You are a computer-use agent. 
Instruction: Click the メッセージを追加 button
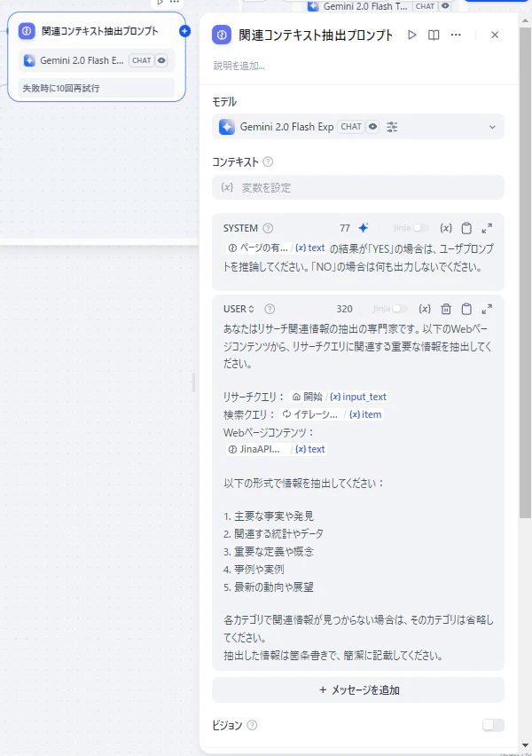(x=358, y=690)
